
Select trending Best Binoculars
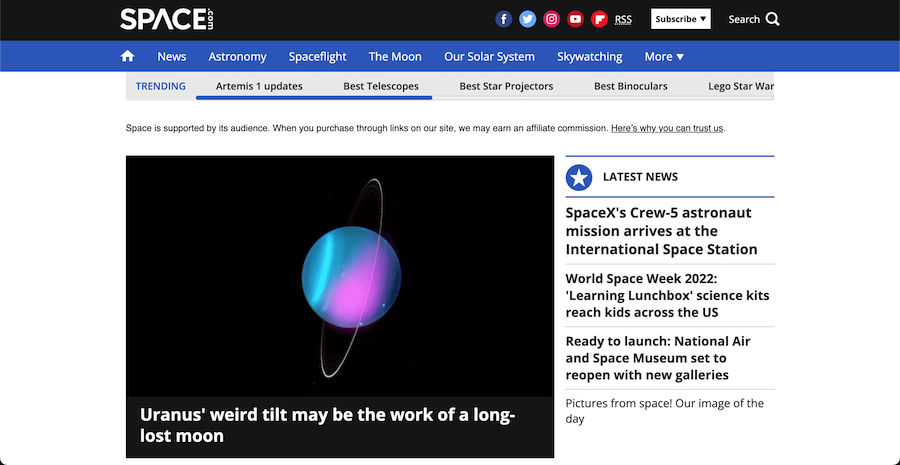click(x=631, y=86)
